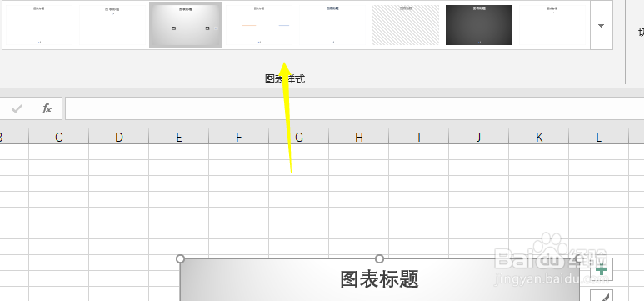Select column C header
Viewport: 644px width, 301px height.
point(58,137)
